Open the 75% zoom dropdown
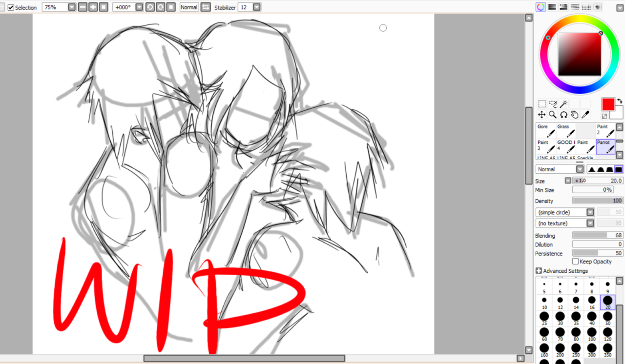Viewport: 625px width, 364px height. 72,7
